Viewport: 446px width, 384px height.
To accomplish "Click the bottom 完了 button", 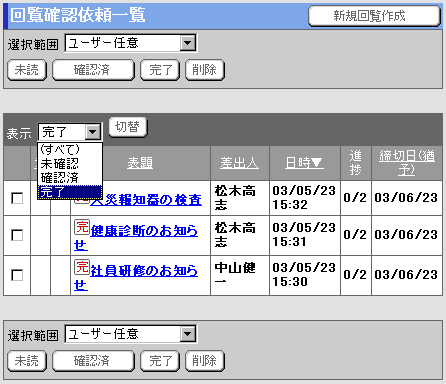I will (x=160, y=361).
